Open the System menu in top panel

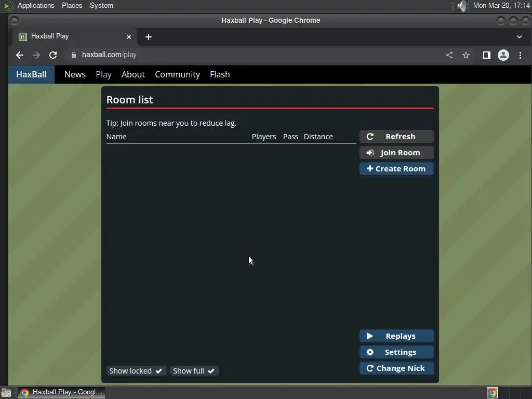click(x=101, y=5)
